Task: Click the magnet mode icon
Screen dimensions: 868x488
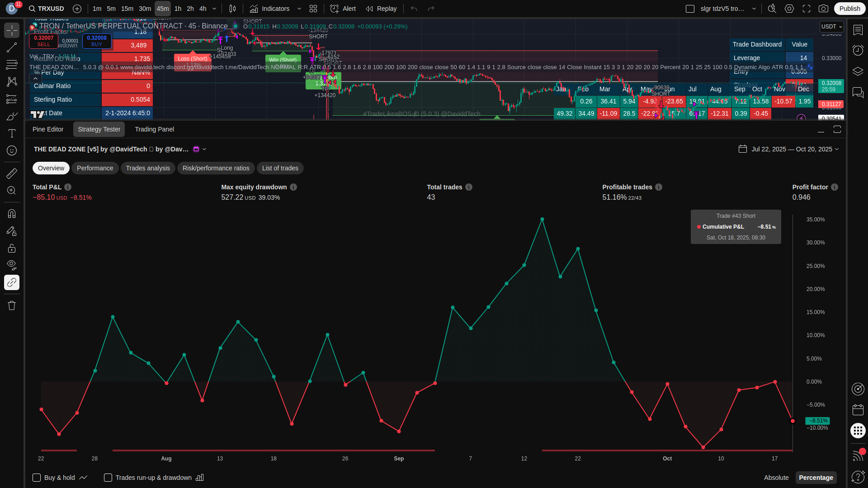Action: [x=12, y=213]
